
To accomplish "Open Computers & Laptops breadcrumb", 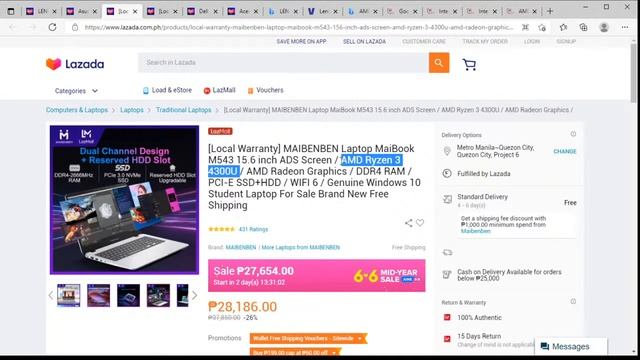I will (77, 110).
